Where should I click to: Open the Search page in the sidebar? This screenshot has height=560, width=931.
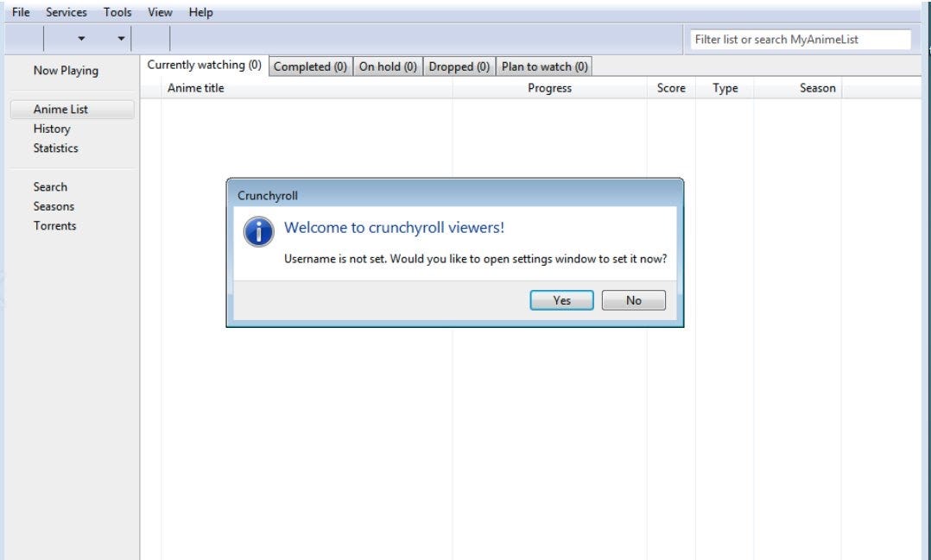tap(50, 187)
